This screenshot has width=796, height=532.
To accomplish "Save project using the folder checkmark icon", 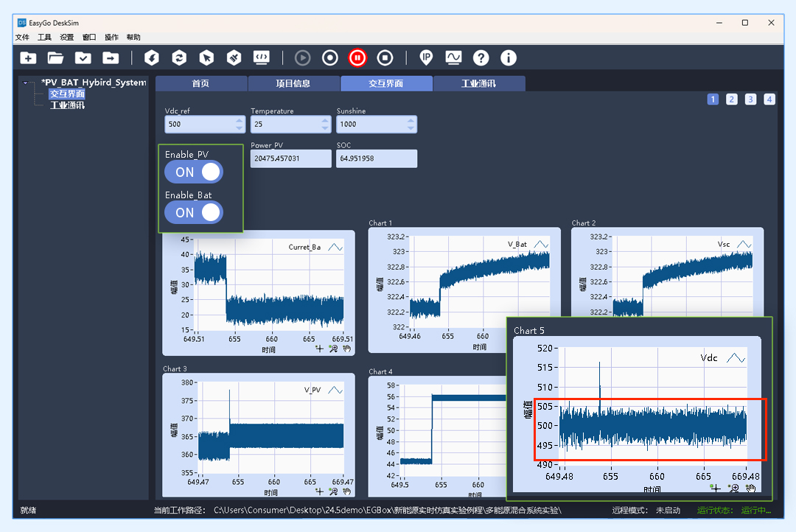I will tap(83, 58).
